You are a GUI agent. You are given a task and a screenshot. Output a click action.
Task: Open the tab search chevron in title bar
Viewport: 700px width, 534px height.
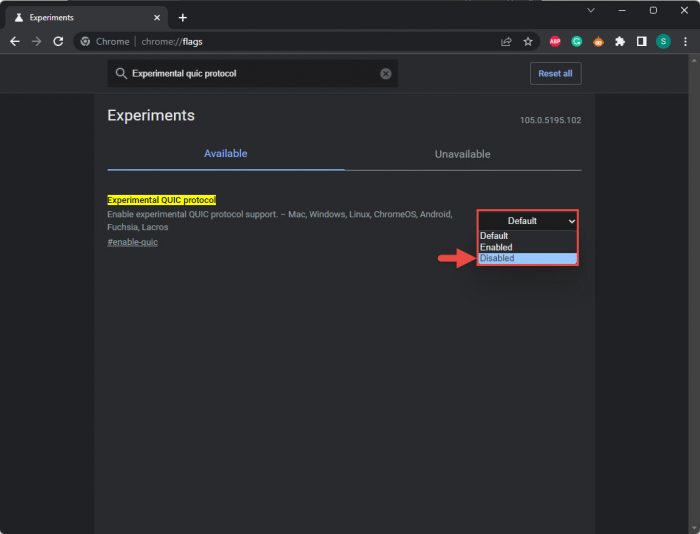(x=591, y=10)
